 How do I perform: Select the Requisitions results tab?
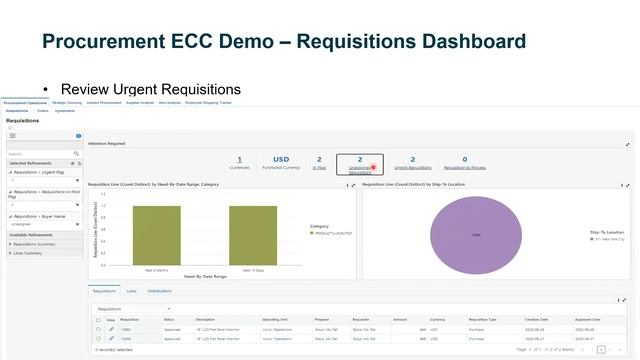point(104,291)
